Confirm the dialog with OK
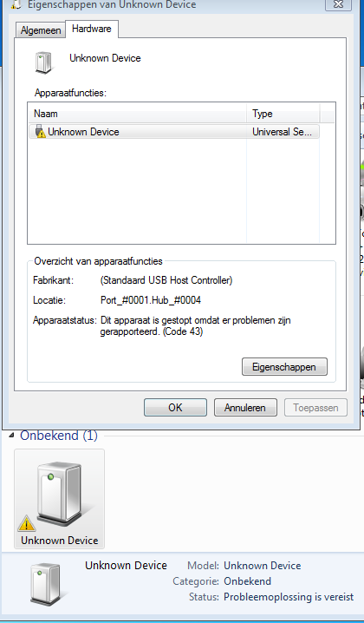Screen dimensions: 364x623 (x=175, y=408)
